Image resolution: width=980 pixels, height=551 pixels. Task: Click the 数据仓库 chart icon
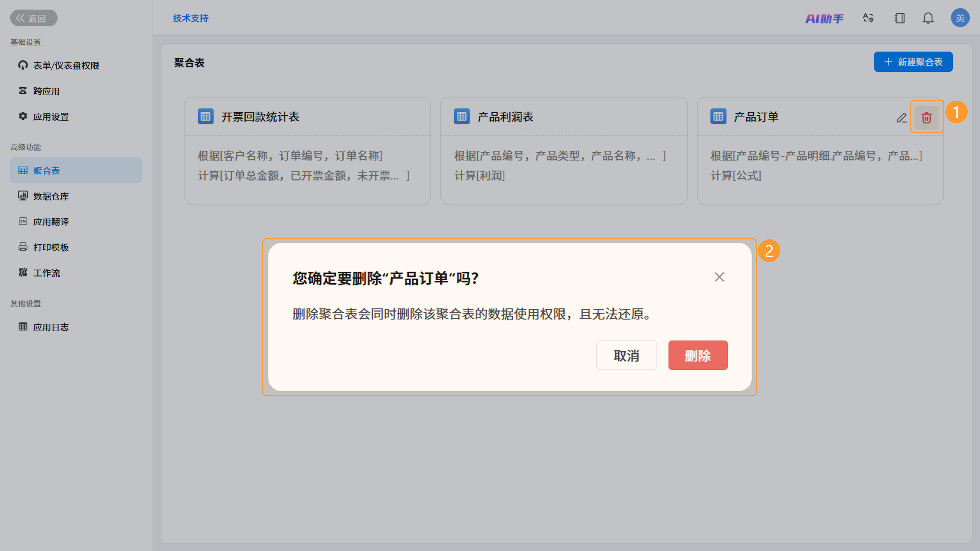(x=23, y=196)
